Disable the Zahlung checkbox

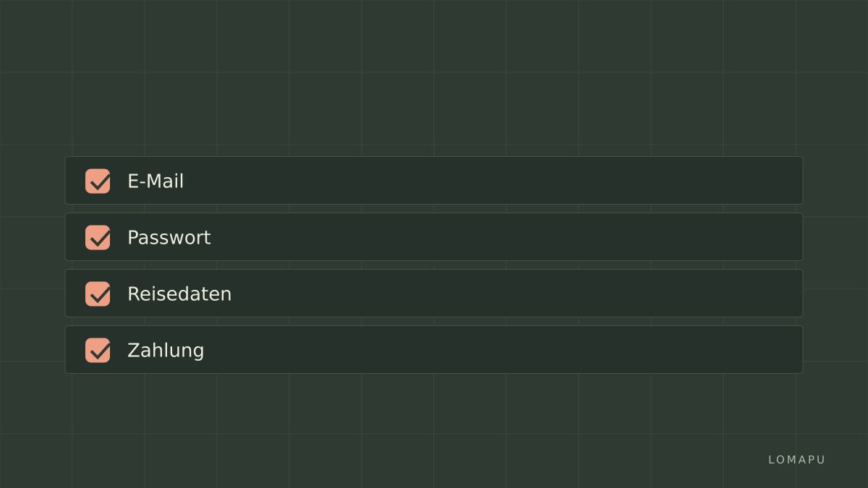(x=98, y=350)
